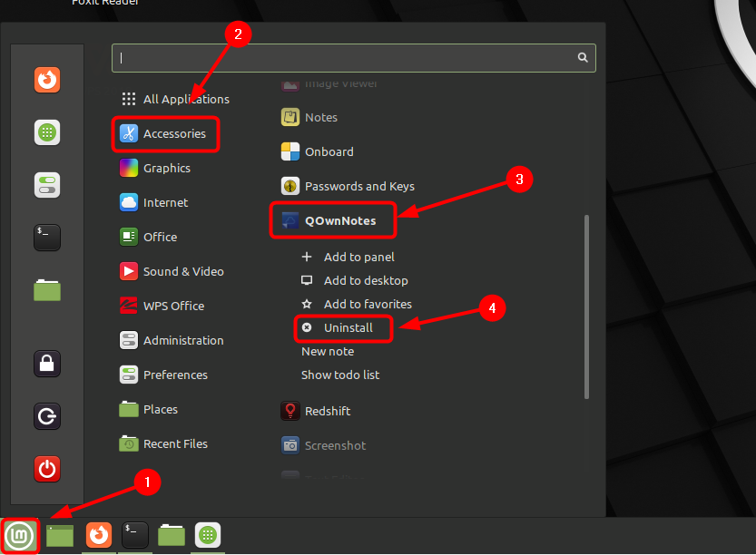Click the Linux Mint menu button in the taskbar
This screenshot has width=756, height=555.
tap(20, 535)
